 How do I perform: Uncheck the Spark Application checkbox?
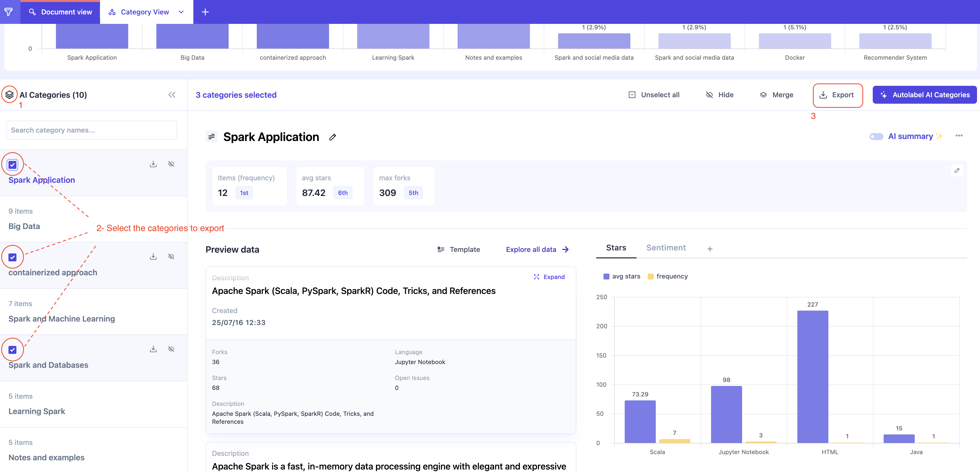12,165
